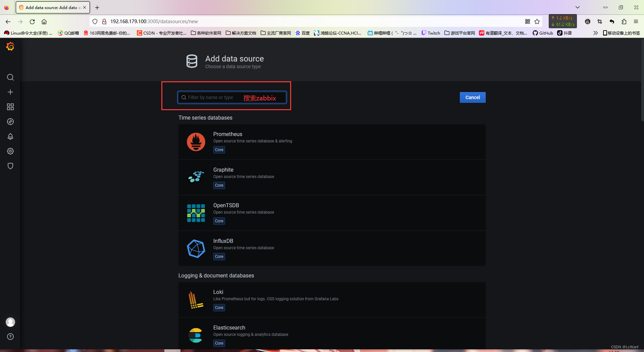Open the Firefox hamburger menu
The height and width of the screenshot is (352, 644).
[636, 21]
